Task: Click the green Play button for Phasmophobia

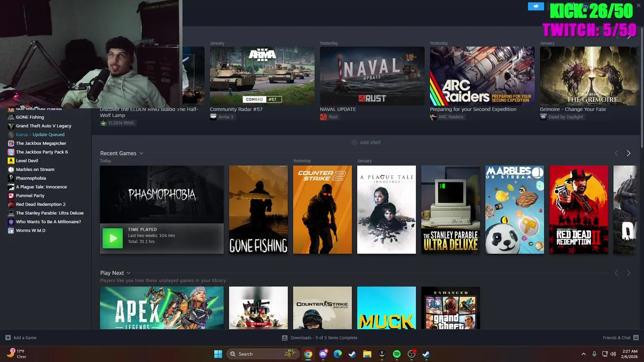Action: tap(113, 238)
